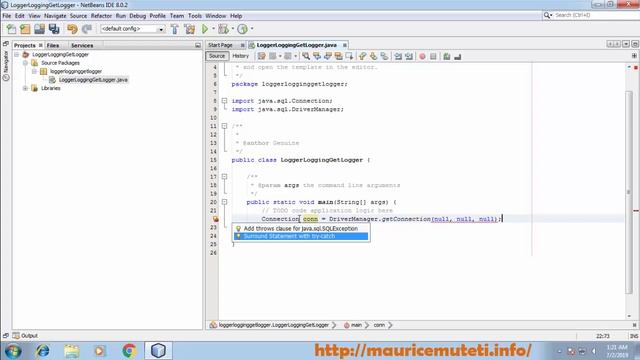
Task: Click the Debug Project toolbar icon
Action: (223, 29)
